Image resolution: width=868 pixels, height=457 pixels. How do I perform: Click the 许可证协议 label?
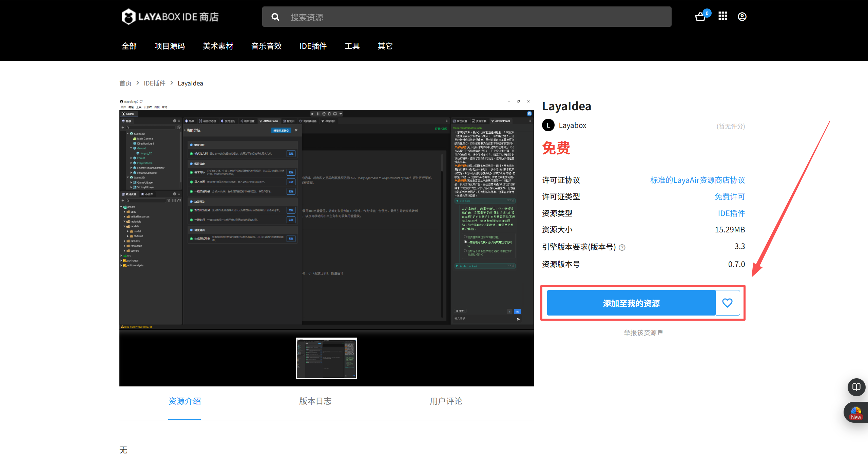click(x=561, y=180)
